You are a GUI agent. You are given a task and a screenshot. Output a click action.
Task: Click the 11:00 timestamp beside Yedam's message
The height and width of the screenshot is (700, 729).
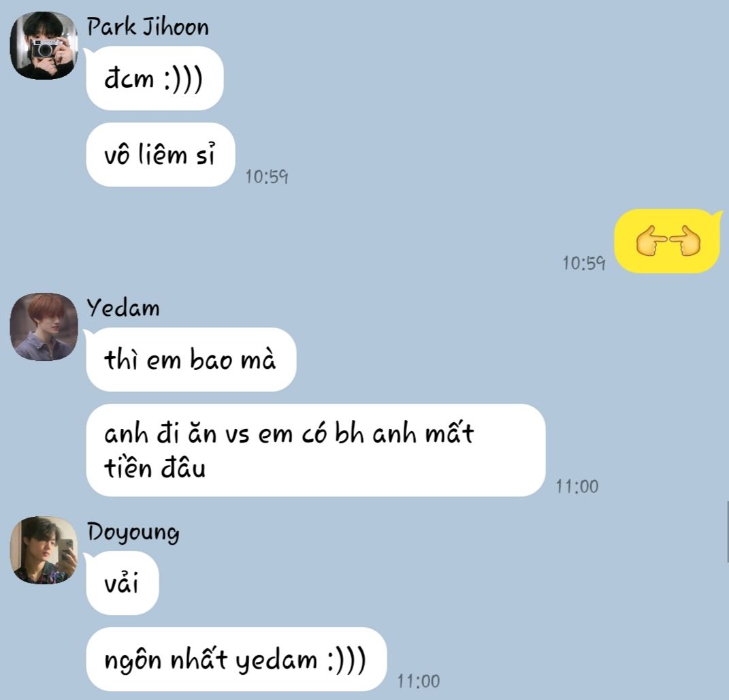(577, 486)
